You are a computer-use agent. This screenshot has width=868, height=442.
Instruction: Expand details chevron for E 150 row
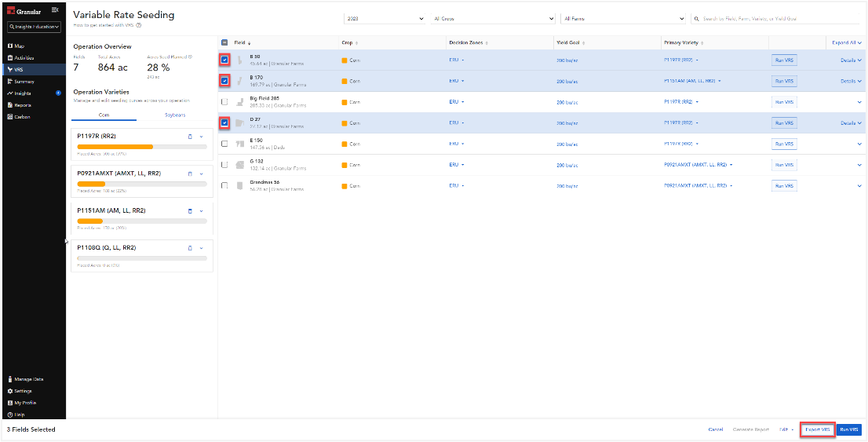pos(859,144)
